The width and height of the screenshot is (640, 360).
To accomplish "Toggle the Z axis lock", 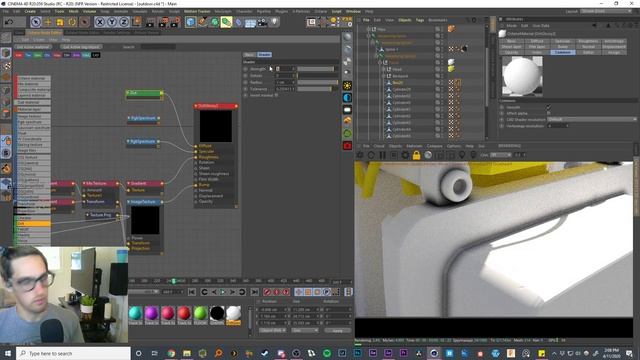I will point(123,22).
